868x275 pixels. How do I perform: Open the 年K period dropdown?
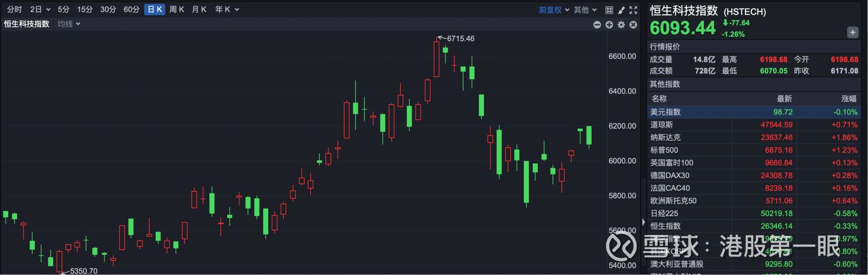(x=227, y=10)
